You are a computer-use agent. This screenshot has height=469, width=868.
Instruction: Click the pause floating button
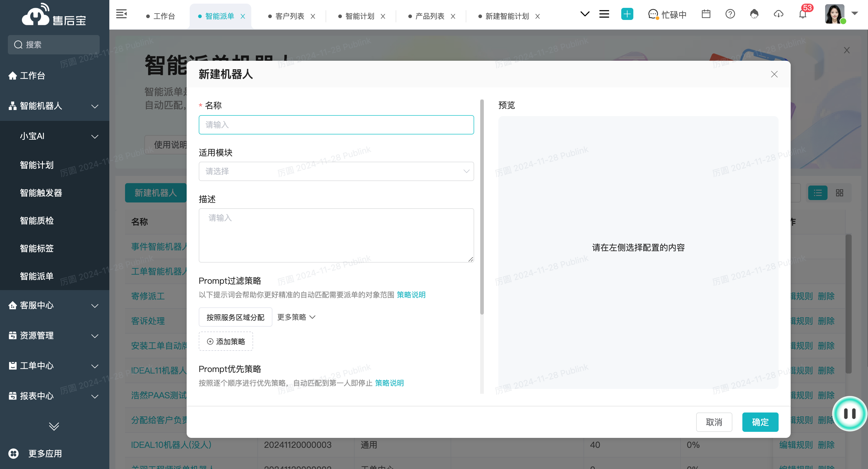850,414
